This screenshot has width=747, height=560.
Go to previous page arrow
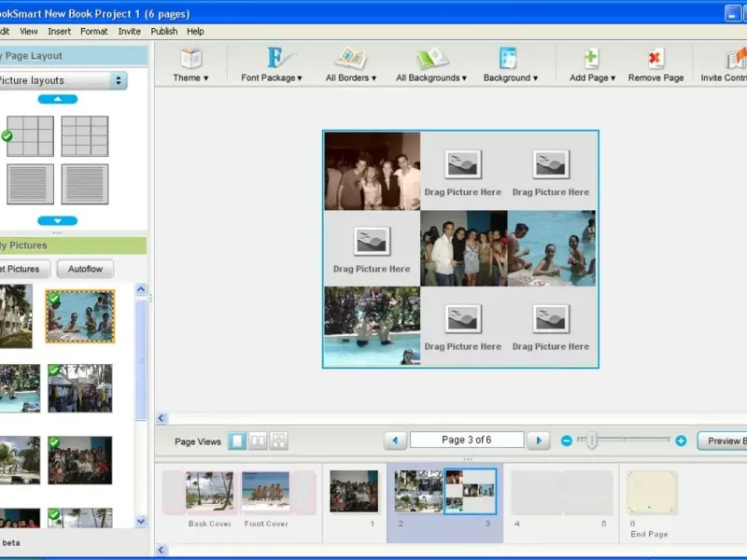395,441
